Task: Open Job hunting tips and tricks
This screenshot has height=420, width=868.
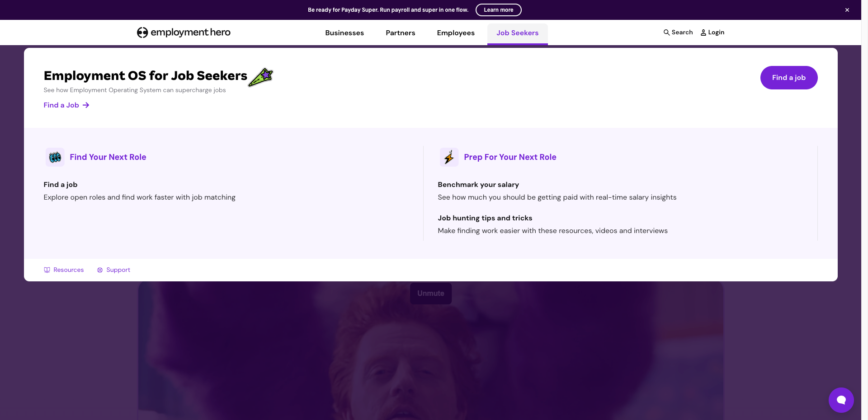Action: tap(485, 218)
